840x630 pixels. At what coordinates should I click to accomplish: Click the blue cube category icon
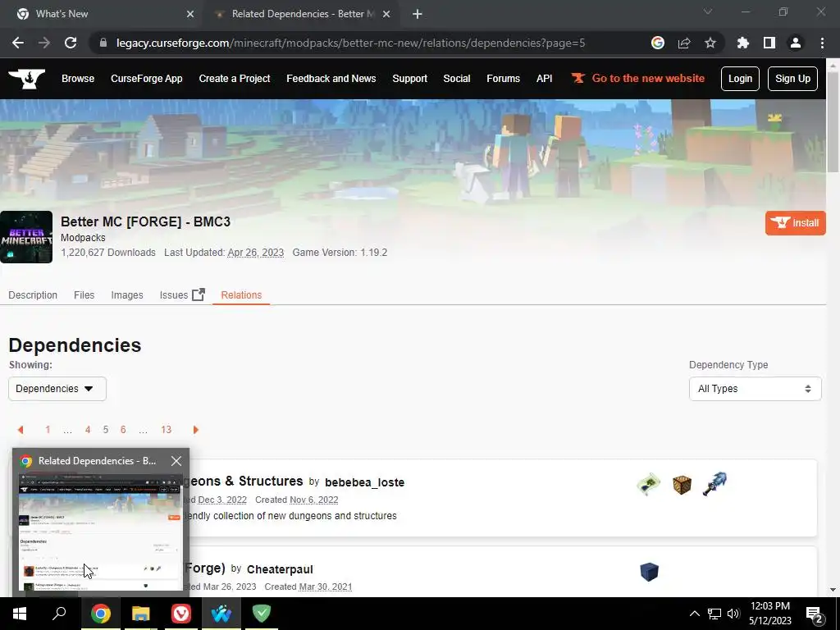pyautogui.click(x=649, y=572)
